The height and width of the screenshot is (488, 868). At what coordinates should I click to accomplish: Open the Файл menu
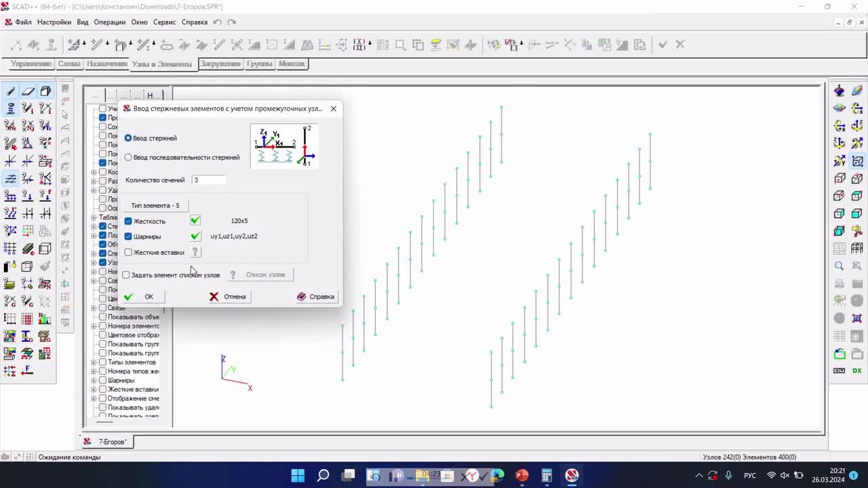tap(23, 22)
